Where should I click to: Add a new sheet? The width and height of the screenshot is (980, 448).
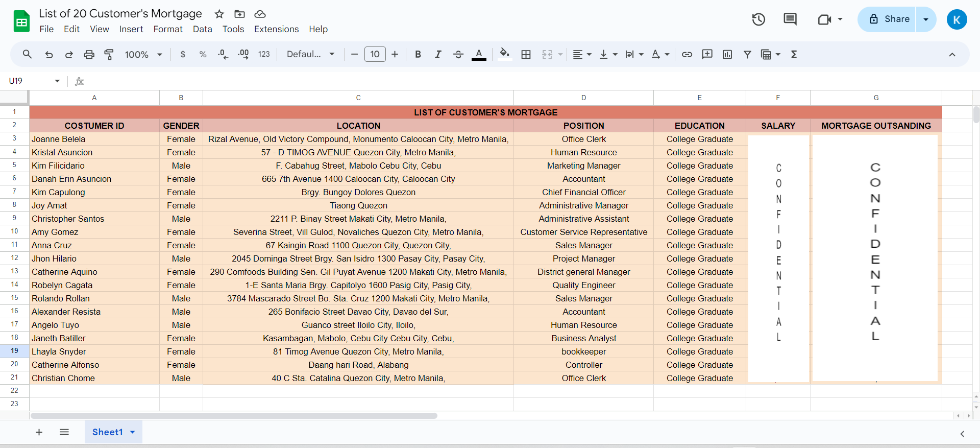(x=39, y=432)
